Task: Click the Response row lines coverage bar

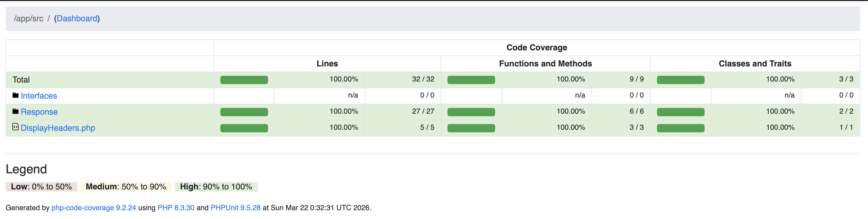Action: tap(244, 112)
